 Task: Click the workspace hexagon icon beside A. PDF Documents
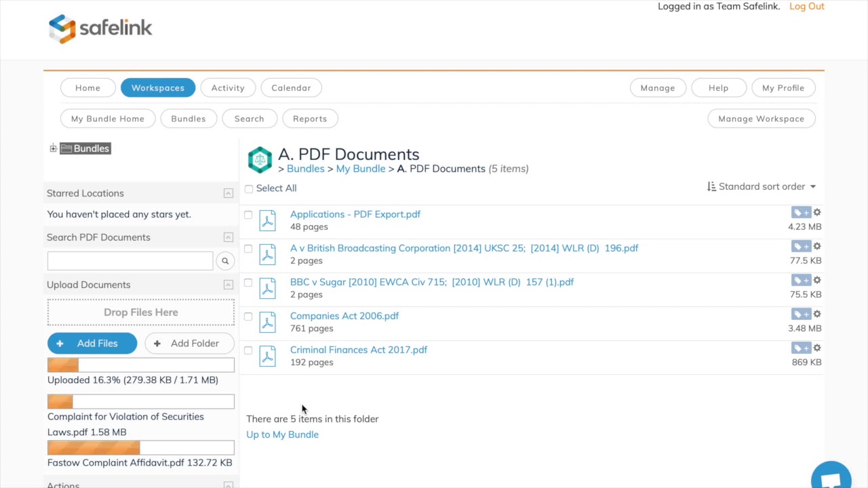click(260, 160)
